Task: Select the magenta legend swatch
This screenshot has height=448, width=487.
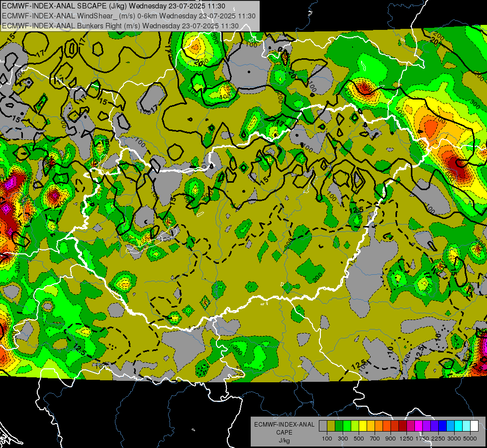Action: coord(418,426)
